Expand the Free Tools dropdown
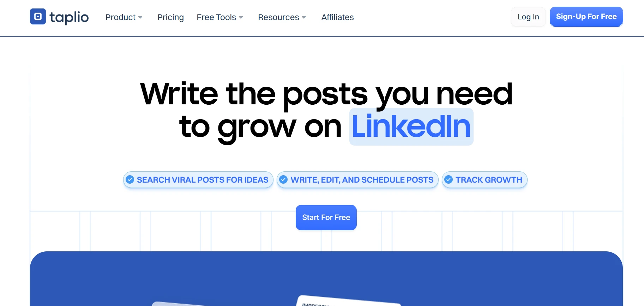Image resolution: width=644 pixels, height=306 pixels. click(x=219, y=17)
